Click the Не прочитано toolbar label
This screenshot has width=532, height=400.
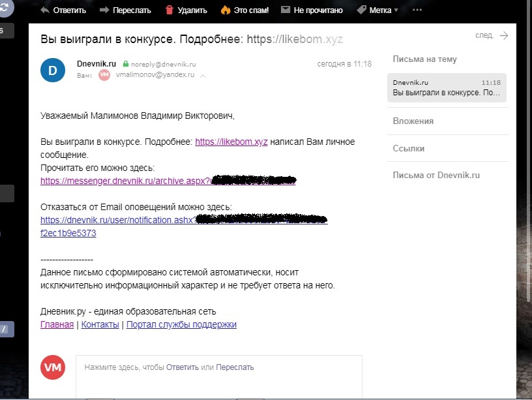click(x=318, y=10)
